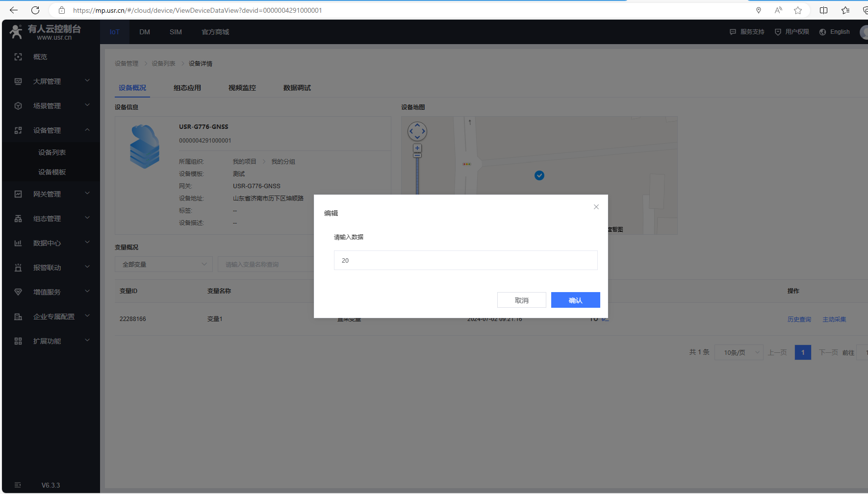
Task: Click the refresh page icon in browser
Action: pos(35,10)
